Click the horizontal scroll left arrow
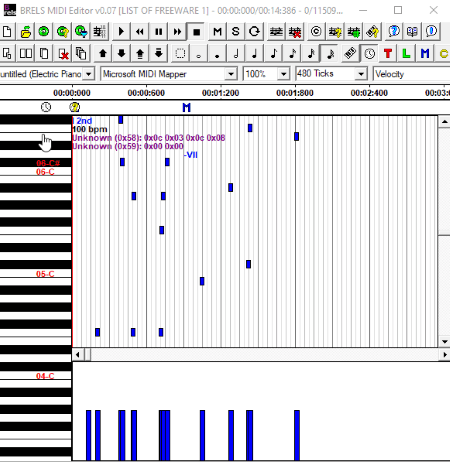 [78, 355]
